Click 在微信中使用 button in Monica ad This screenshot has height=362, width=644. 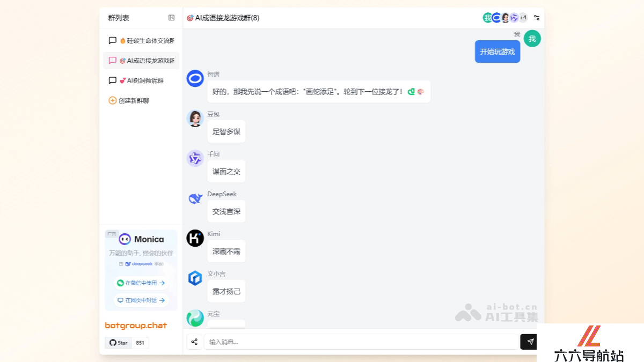point(141,283)
